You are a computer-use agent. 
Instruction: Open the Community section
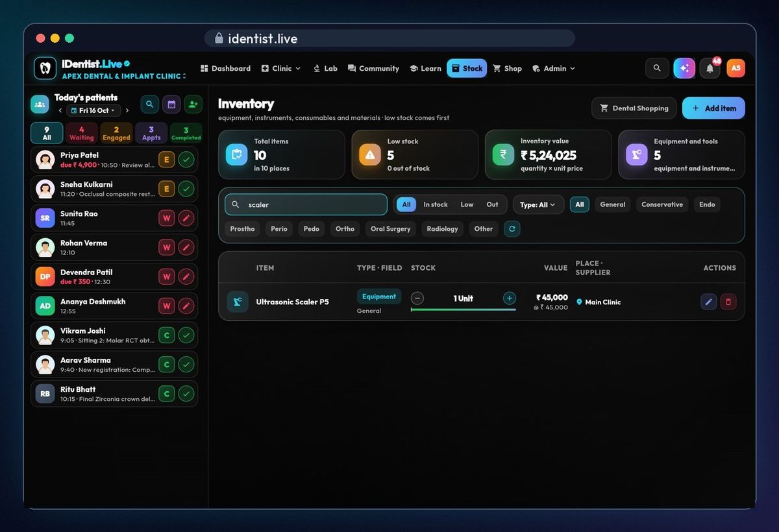point(373,68)
